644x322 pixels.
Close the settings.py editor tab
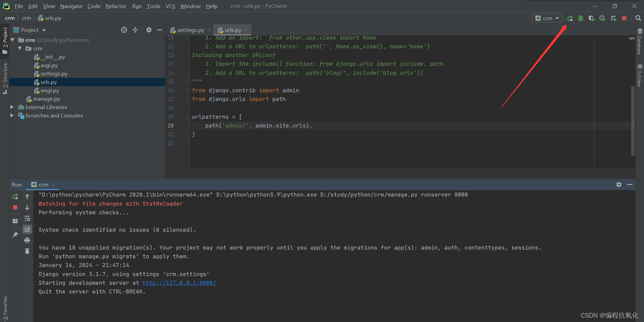point(209,30)
